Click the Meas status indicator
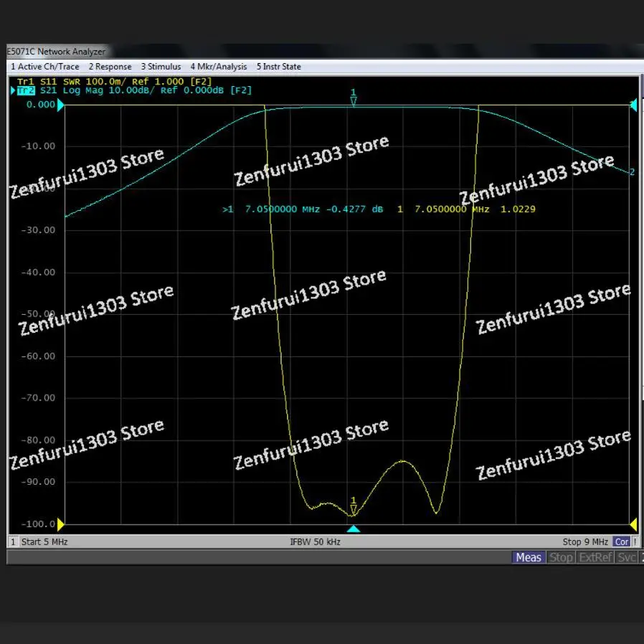The width and height of the screenshot is (644, 644). tap(529, 557)
